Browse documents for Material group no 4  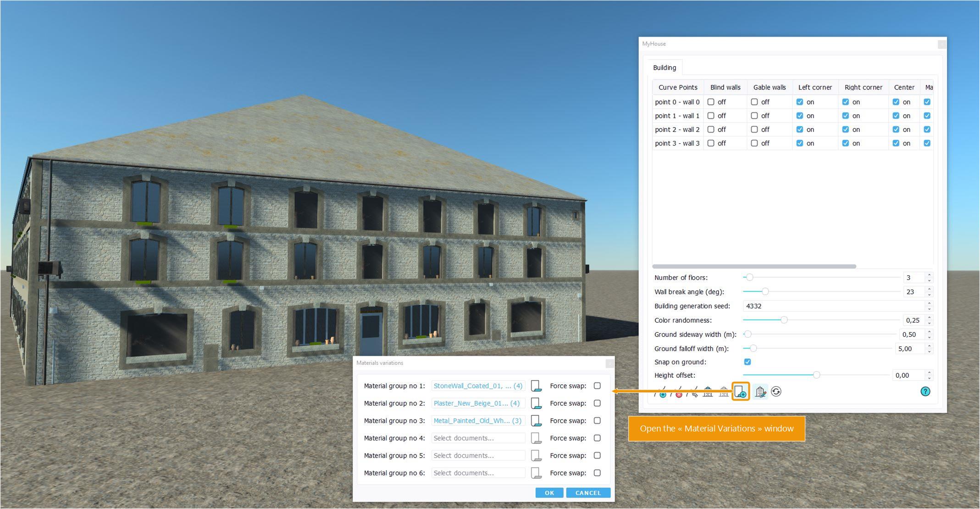(536, 438)
